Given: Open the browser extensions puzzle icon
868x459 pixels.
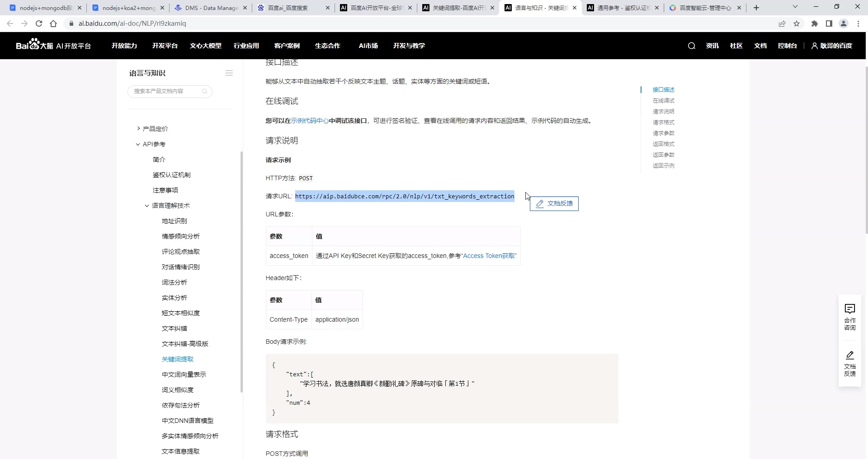Looking at the screenshot, I should (x=814, y=23).
